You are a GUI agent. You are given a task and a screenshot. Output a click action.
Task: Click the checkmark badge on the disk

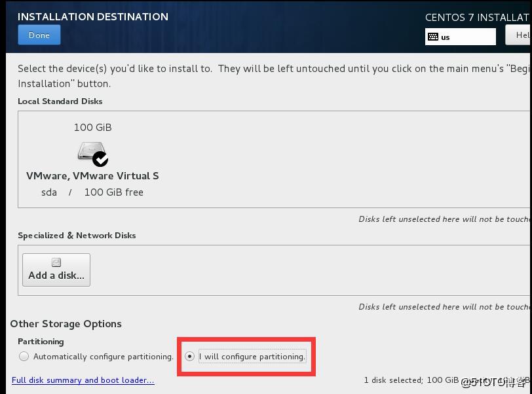point(100,159)
